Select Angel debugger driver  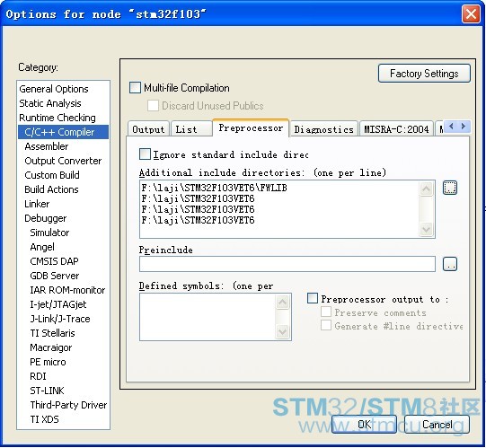(63, 247)
